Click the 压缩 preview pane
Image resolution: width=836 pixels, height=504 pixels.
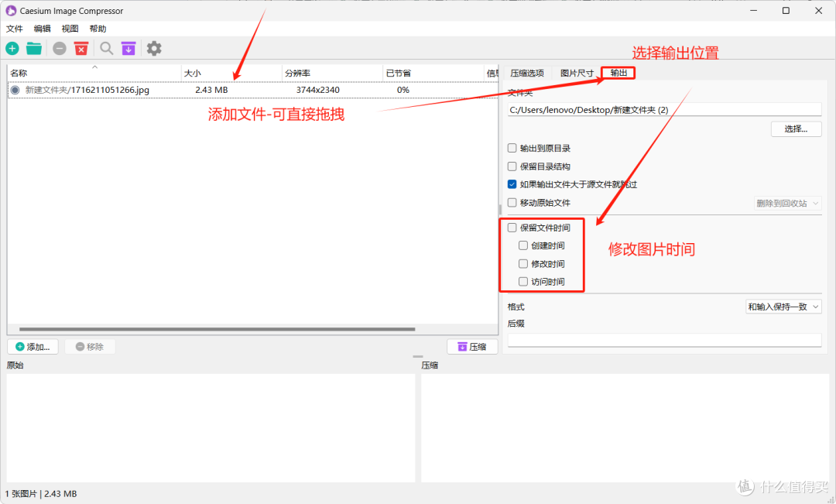pos(625,427)
